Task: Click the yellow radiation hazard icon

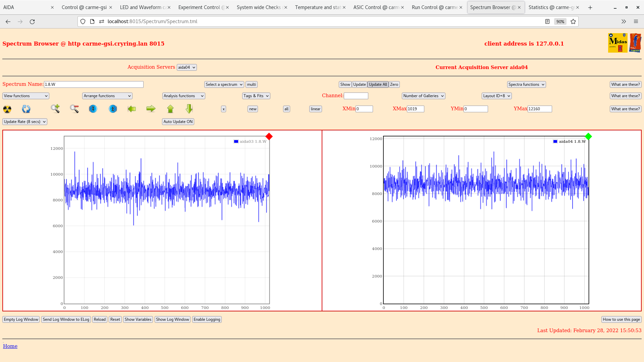Action: point(7,109)
